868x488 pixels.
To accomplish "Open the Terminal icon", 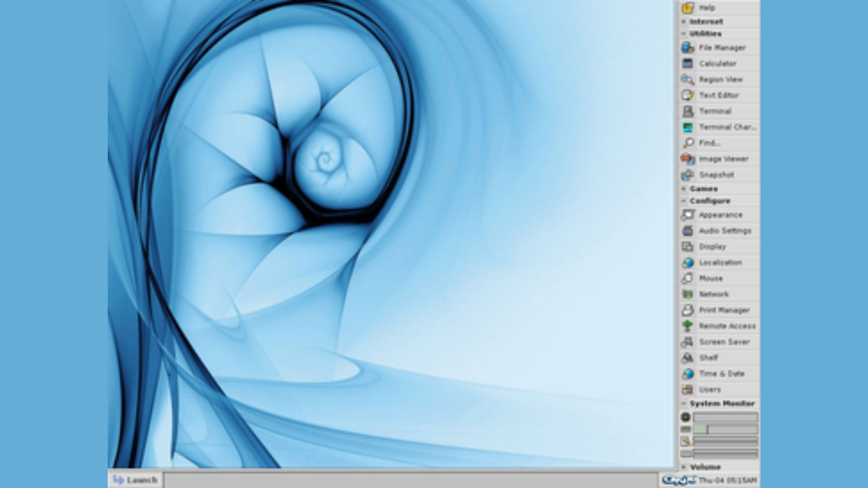I will [x=688, y=111].
